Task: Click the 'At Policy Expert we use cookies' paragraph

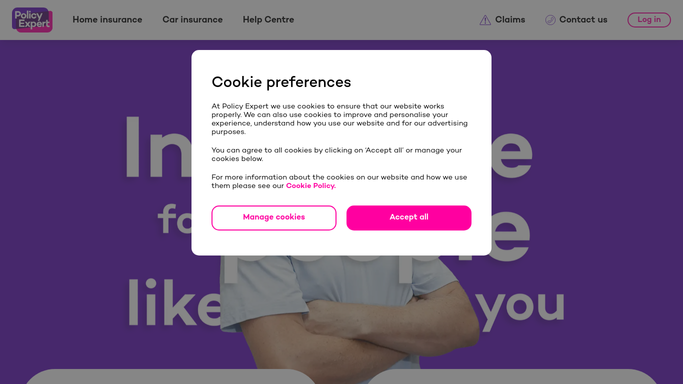Action: coord(340,119)
